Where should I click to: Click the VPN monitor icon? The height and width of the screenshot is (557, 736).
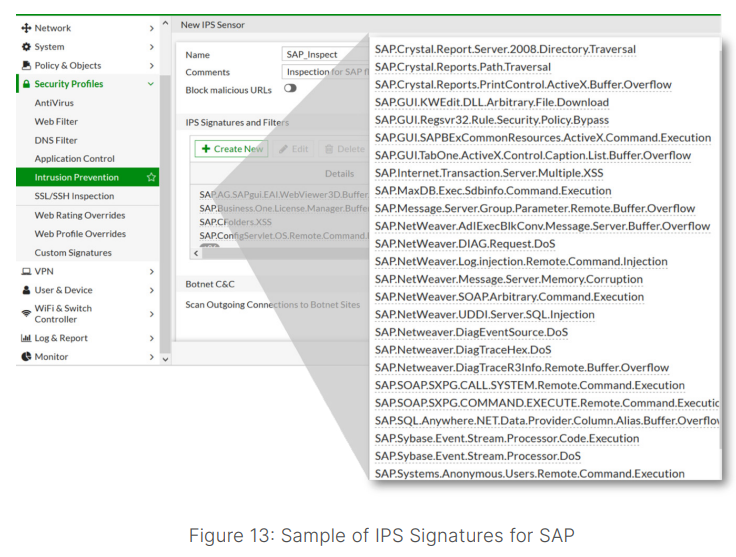coord(26,271)
